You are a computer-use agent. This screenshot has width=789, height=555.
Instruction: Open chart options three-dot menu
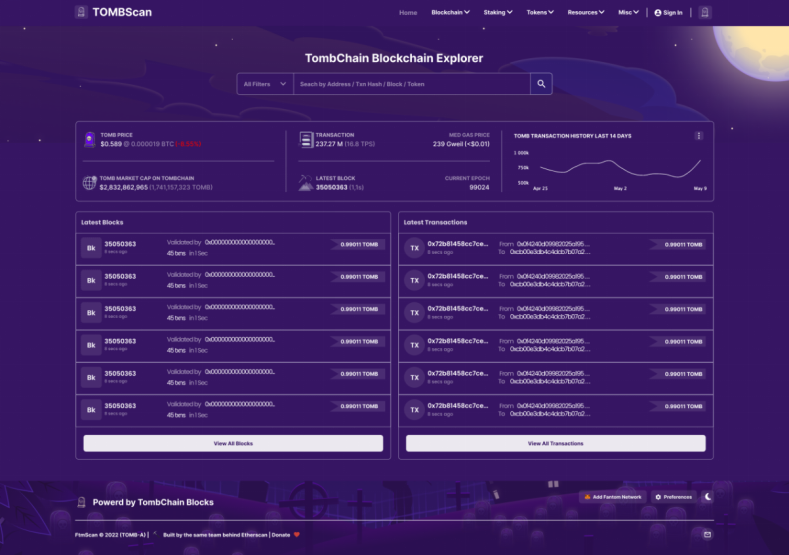click(x=698, y=136)
